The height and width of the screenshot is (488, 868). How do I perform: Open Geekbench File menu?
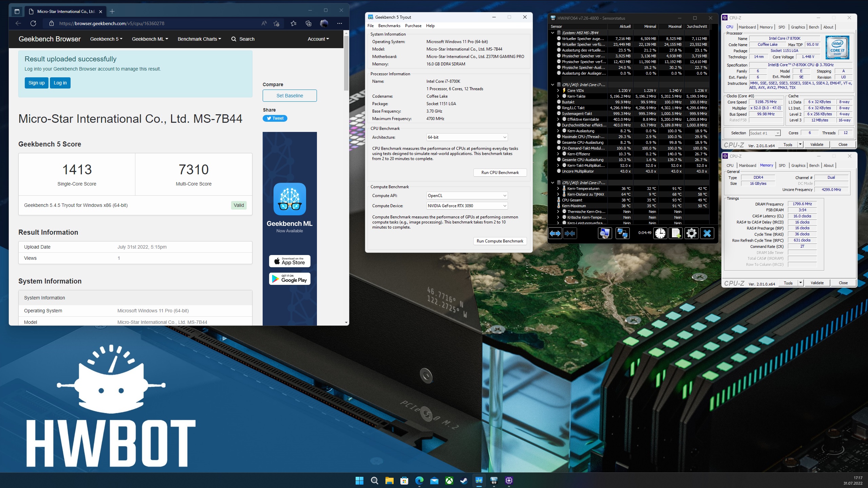pos(371,26)
